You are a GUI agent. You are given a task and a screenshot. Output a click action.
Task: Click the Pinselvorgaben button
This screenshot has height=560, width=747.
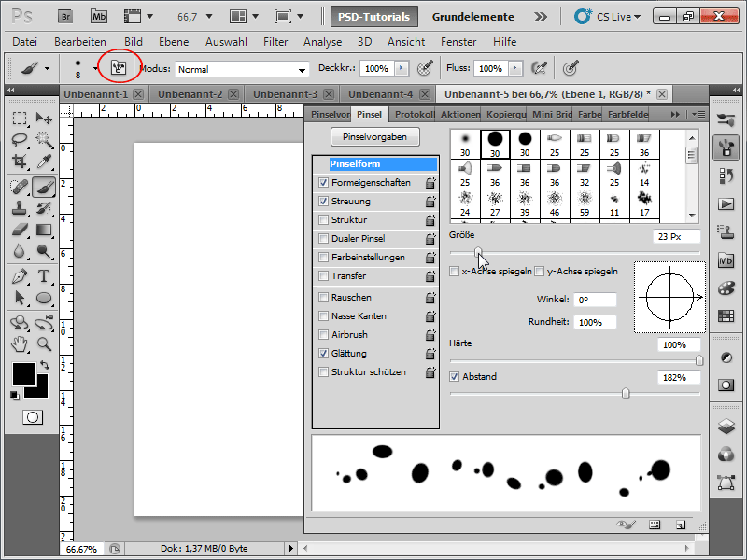click(375, 136)
